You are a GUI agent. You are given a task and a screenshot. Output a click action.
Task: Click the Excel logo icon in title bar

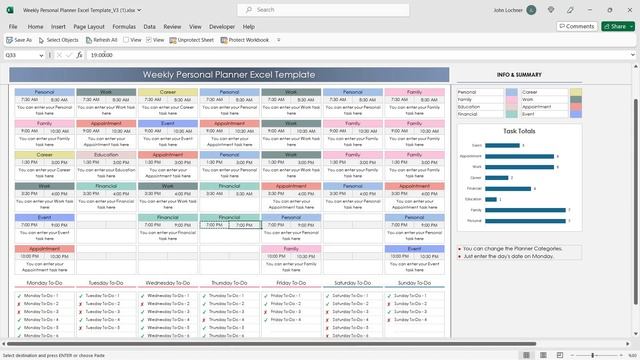[x=10, y=10]
